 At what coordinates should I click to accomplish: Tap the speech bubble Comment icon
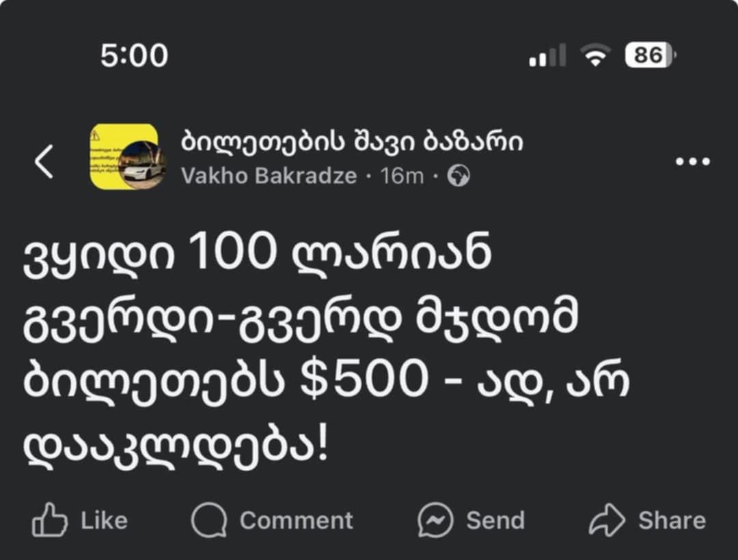(209, 520)
